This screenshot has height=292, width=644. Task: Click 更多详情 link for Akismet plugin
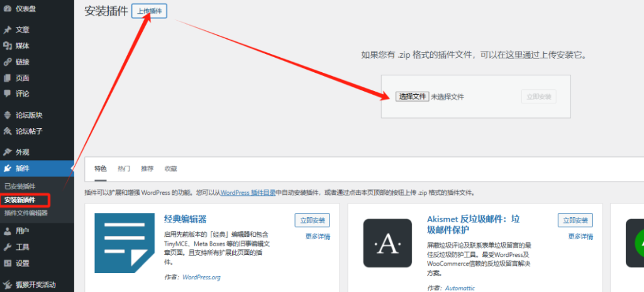pyautogui.click(x=580, y=237)
